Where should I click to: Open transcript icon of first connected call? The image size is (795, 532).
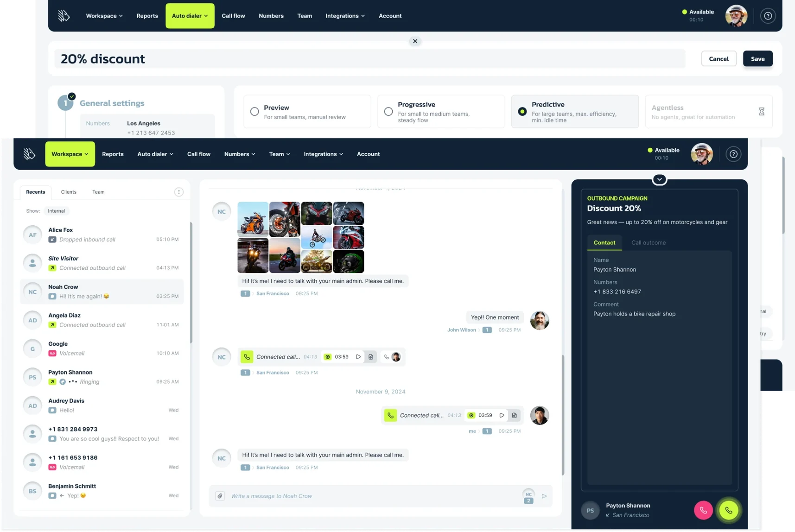(x=371, y=357)
